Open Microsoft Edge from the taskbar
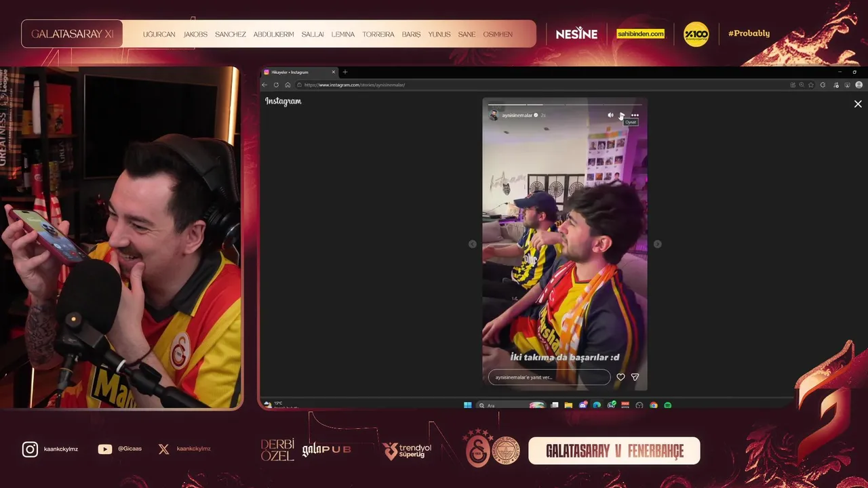The height and width of the screenshot is (488, 868). coord(597,405)
